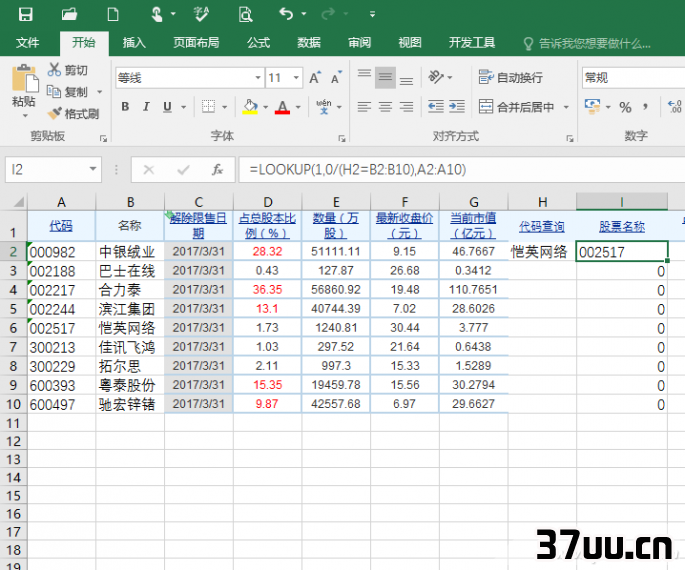
Task: Open the font size dropdown (11)
Action: [296, 78]
